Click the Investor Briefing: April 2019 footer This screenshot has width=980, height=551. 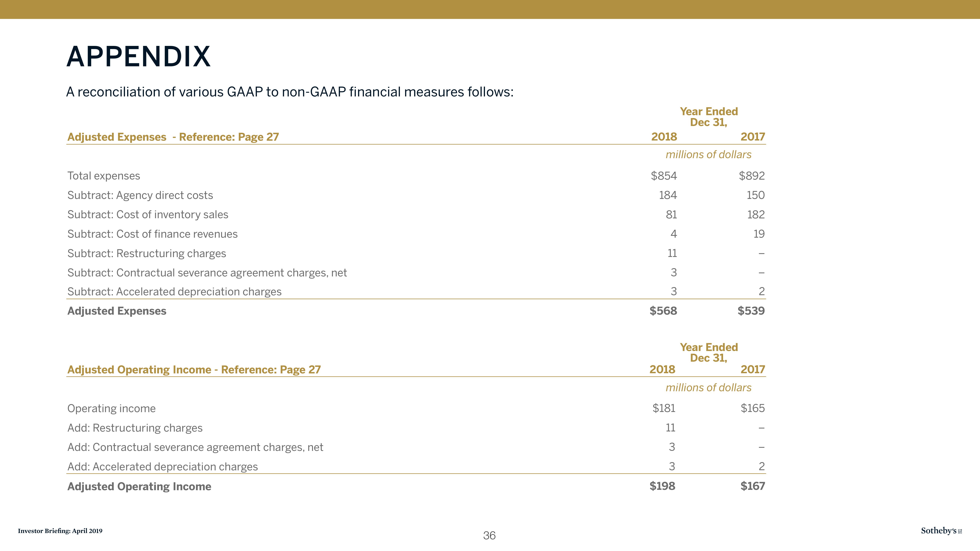60,531
